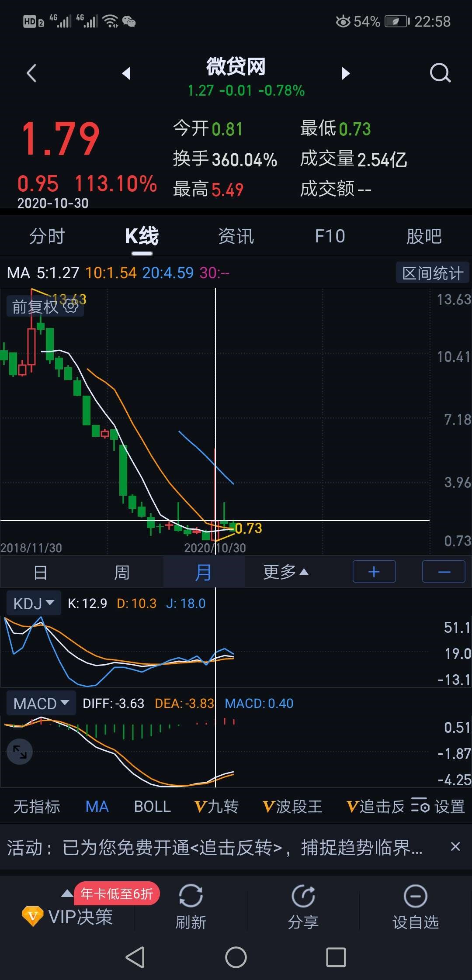
Task: Select BOLL overlay indicator
Action: point(152,806)
